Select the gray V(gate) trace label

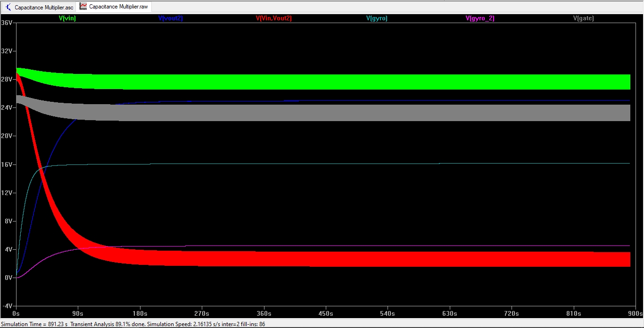583,18
